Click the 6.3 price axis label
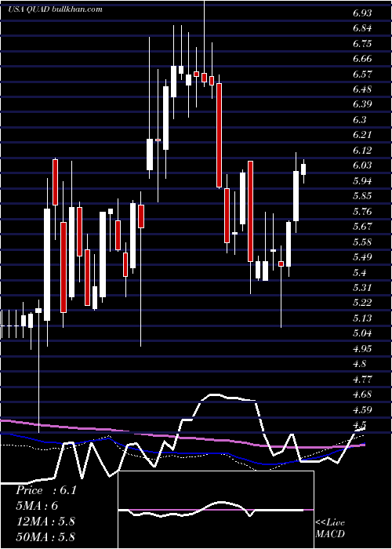Image resolution: width=392 pixels, height=549 pixels. [x=360, y=120]
